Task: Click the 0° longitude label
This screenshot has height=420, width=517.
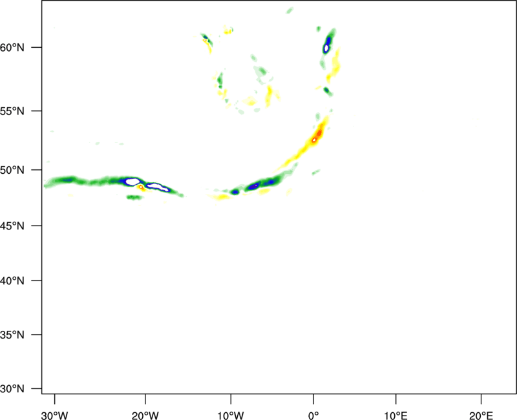Action: (313, 415)
